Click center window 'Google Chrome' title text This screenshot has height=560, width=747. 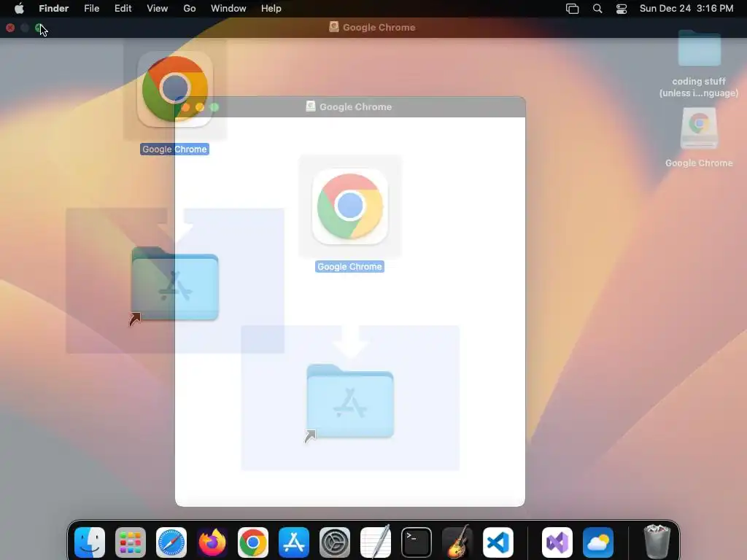point(355,106)
